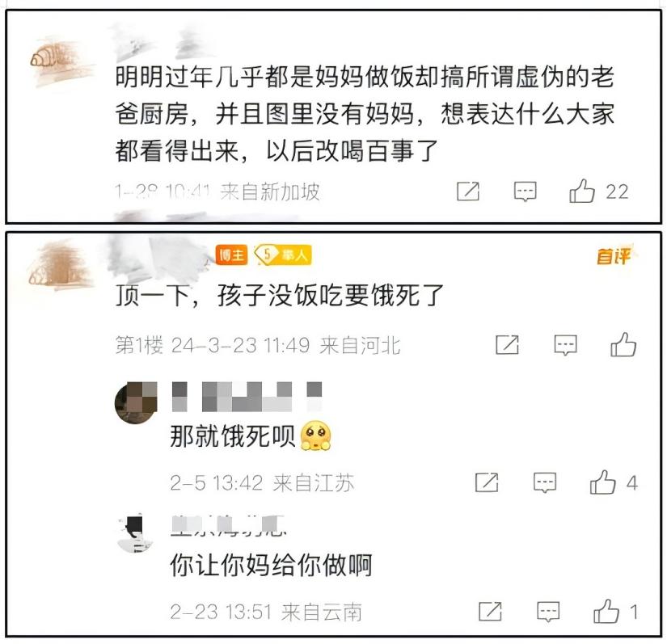
Task: Like the comment with 22 likes
Action: (582, 191)
